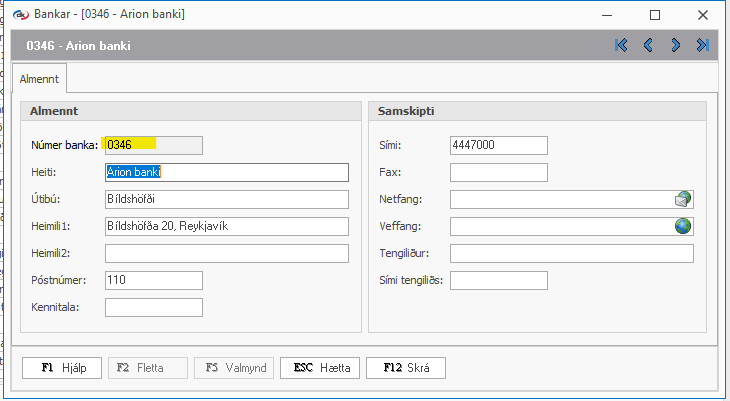Maximize the Bankar window
Screen dimensions: 730x401
(655, 15)
